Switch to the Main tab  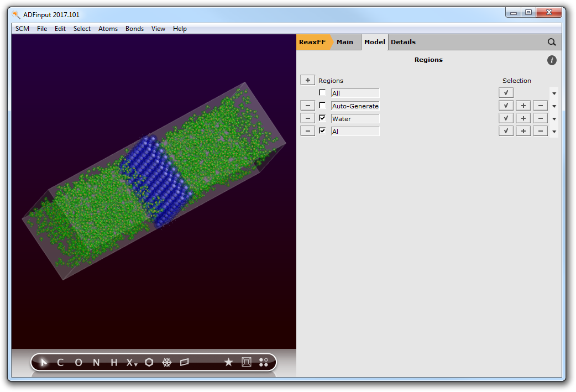click(x=345, y=42)
